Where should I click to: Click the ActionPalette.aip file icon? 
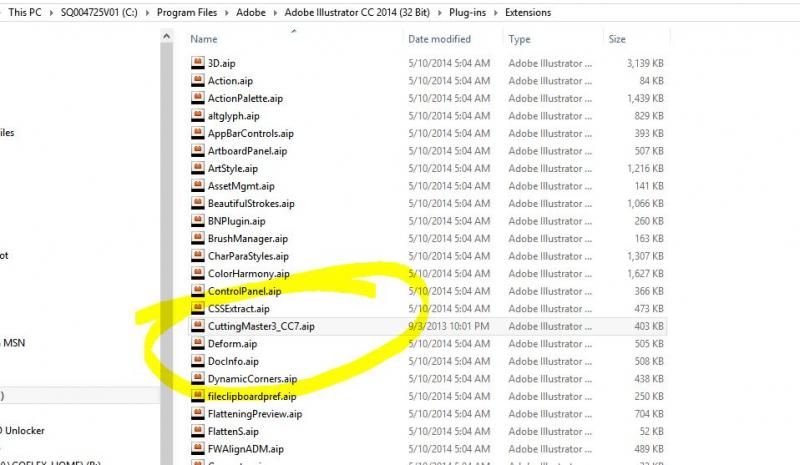(x=197, y=97)
